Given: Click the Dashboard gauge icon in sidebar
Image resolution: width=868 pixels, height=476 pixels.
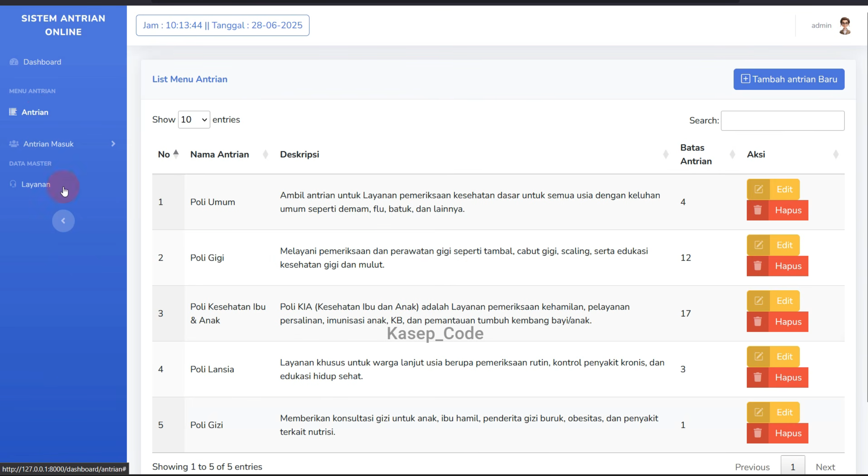Looking at the screenshot, I should pyautogui.click(x=14, y=62).
